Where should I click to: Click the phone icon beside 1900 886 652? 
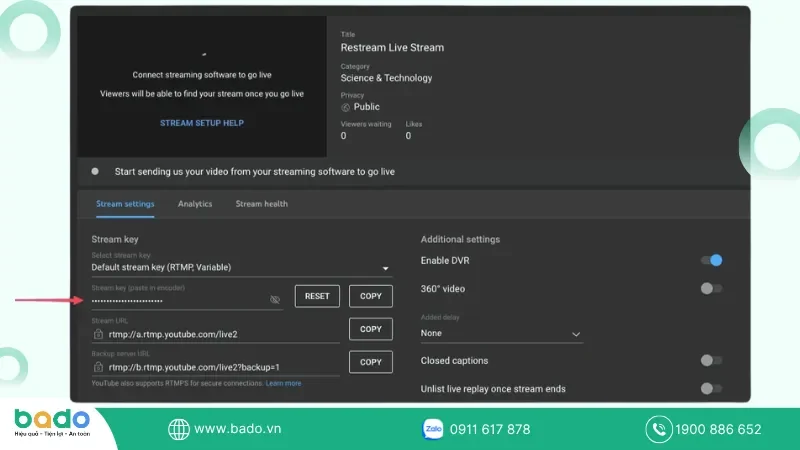tap(659, 429)
